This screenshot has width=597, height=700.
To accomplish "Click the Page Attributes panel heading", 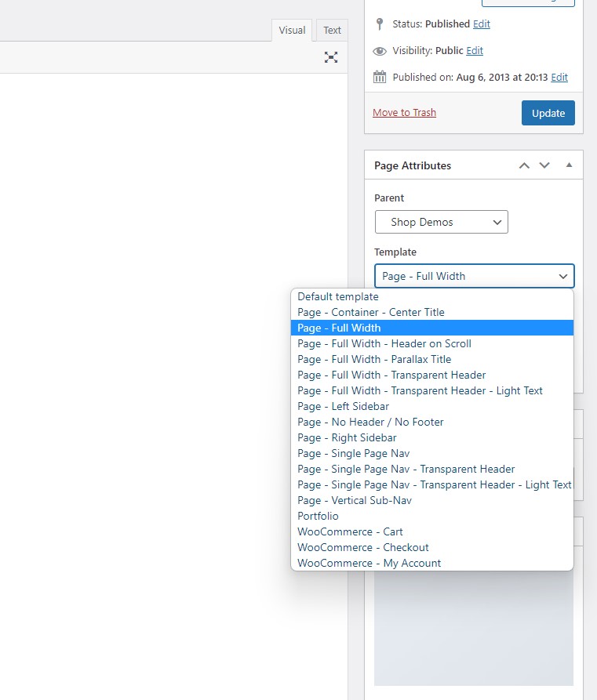I will point(413,165).
